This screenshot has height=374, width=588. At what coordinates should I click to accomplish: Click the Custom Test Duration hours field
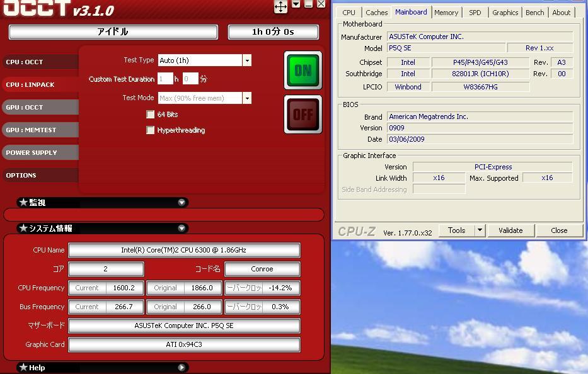[x=165, y=79]
